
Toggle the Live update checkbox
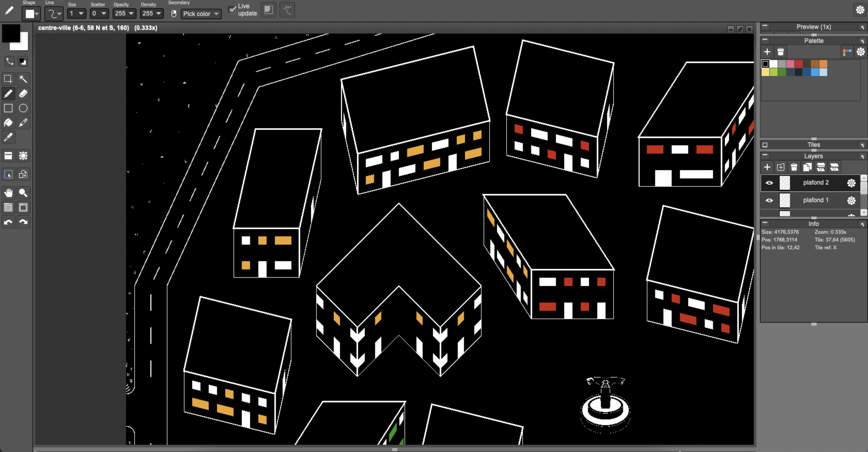(x=232, y=10)
